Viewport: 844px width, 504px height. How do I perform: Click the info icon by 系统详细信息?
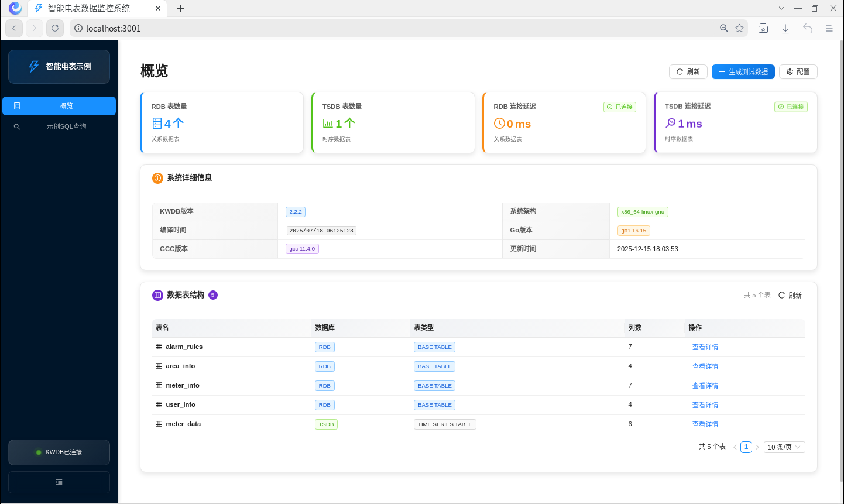pyautogui.click(x=157, y=178)
